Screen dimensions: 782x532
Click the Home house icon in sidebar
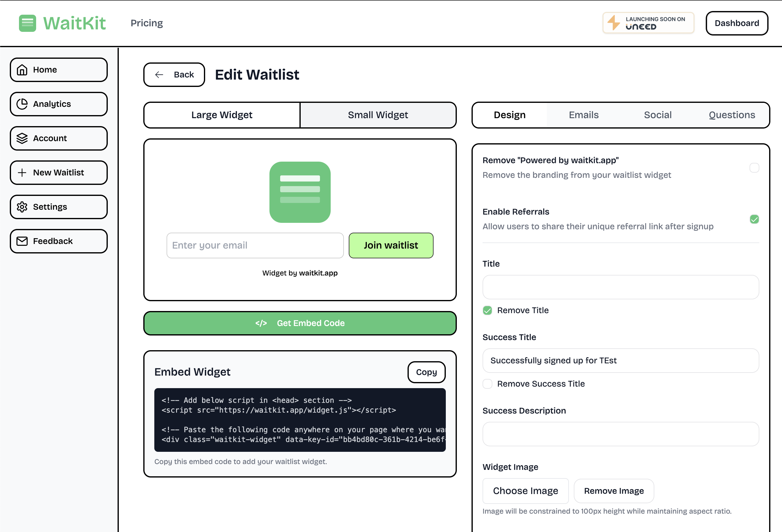(x=22, y=70)
